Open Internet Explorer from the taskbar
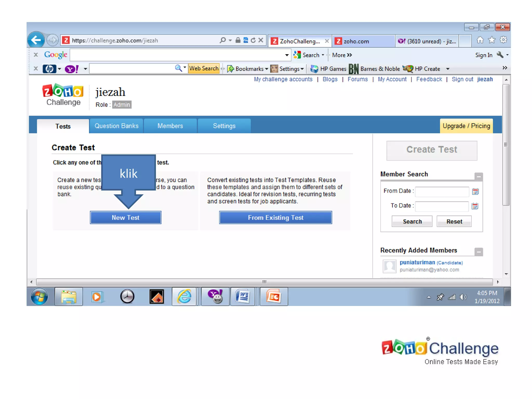This screenshot has height=399, width=532. [x=184, y=296]
